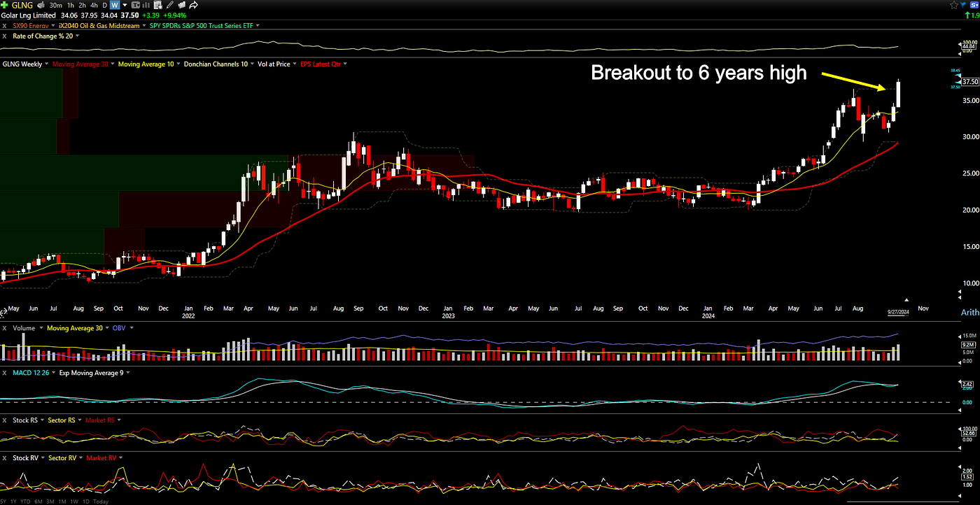Open SX90 Energy dropdown
980x505 pixels.
52,26
